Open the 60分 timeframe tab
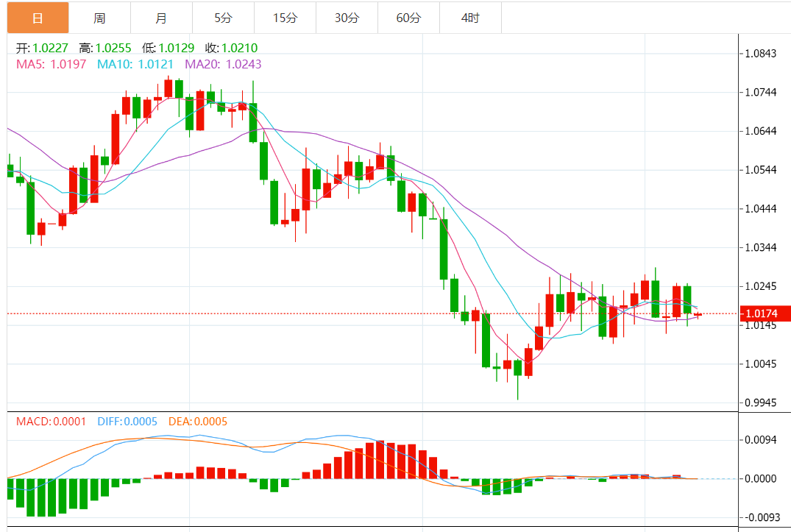Image resolution: width=791 pixels, height=532 pixels. pos(408,18)
